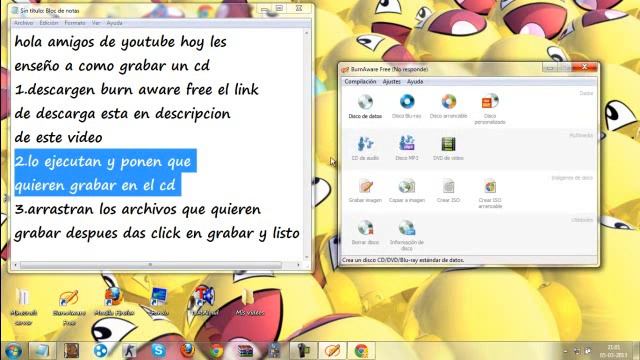The width and height of the screenshot is (640, 360).
Task: Click the Skype icon on the taskbar
Action: [158, 351]
